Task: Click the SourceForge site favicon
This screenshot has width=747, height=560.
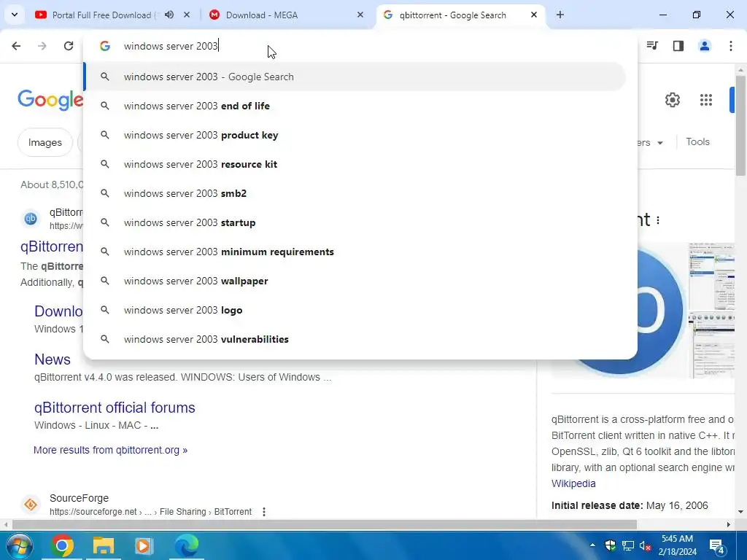Action: tap(31, 505)
